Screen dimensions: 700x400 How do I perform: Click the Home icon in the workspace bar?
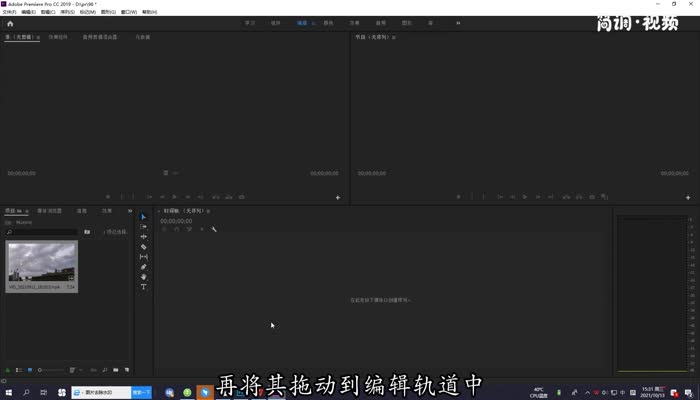pyautogui.click(x=10, y=22)
